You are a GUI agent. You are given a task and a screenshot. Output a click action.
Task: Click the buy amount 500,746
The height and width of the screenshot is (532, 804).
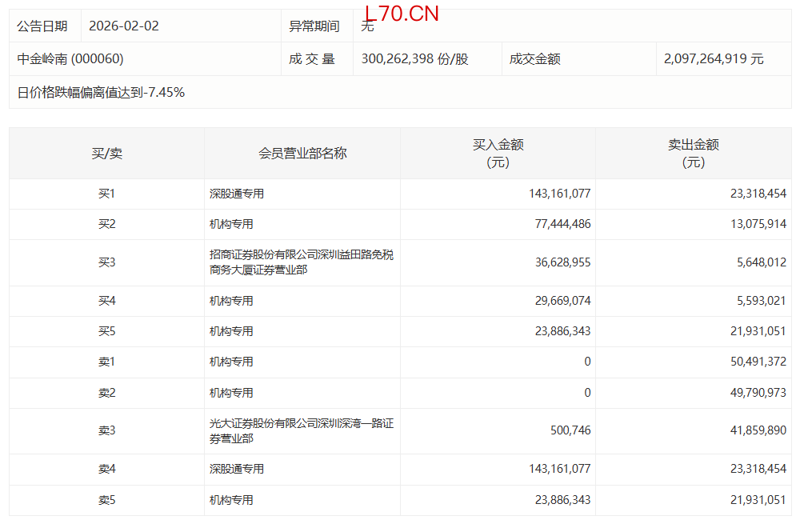570,431
